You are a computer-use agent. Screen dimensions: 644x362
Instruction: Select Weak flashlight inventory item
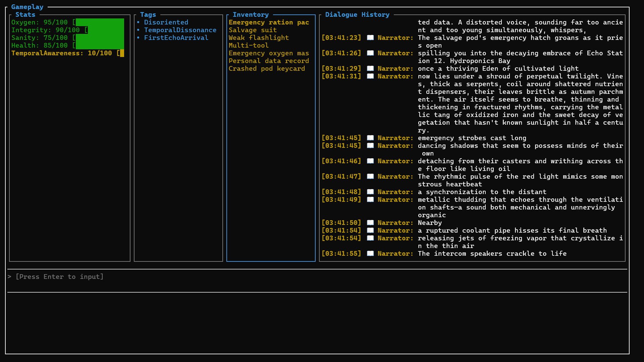(259, 38)
